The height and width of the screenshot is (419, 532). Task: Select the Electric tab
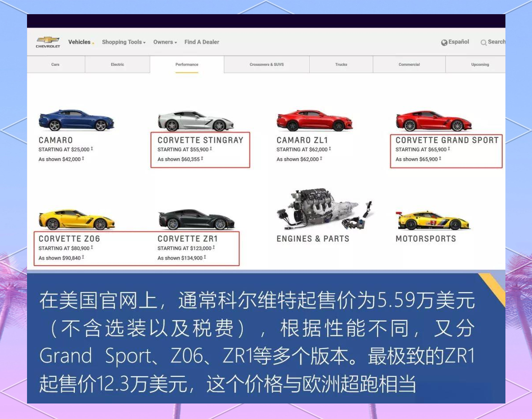(117, 65)
